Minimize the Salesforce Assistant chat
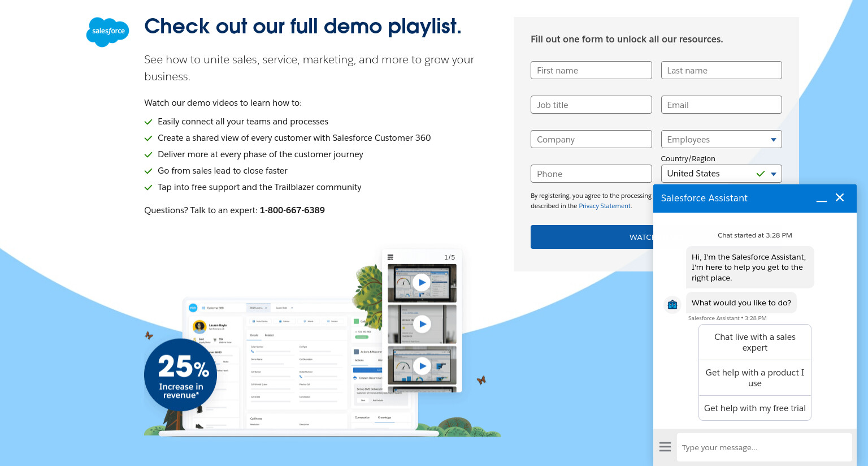The image size is (868, 466). click(822, 199)
